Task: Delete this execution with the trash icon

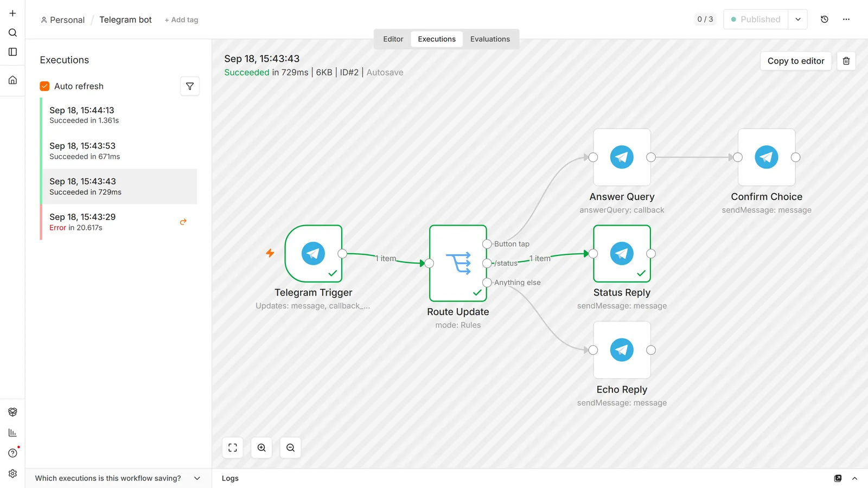Action: 846,61
